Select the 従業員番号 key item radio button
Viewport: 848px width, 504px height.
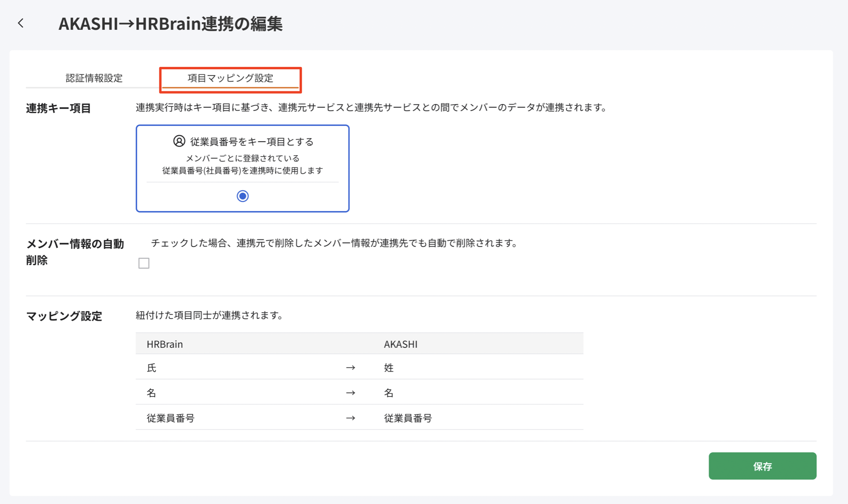click(243, 196)
